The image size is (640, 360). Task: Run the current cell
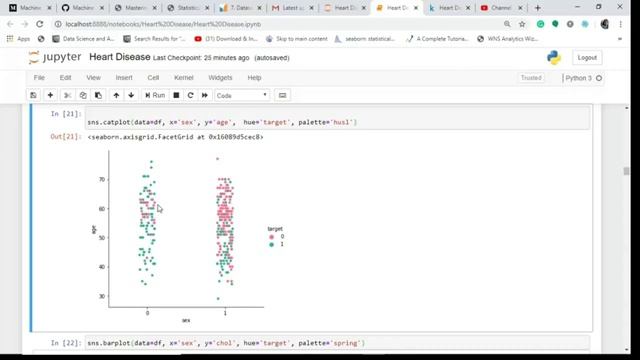(155, 95)
